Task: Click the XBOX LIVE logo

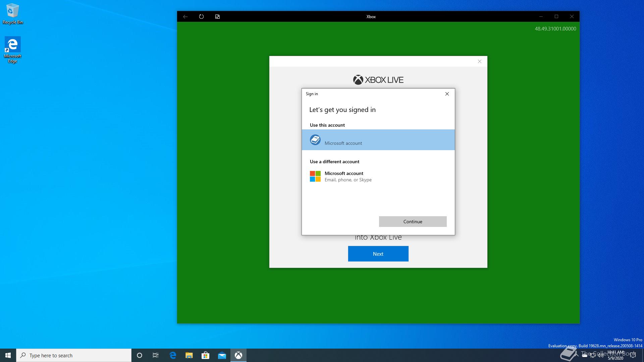Action: [x=378, y=80]
